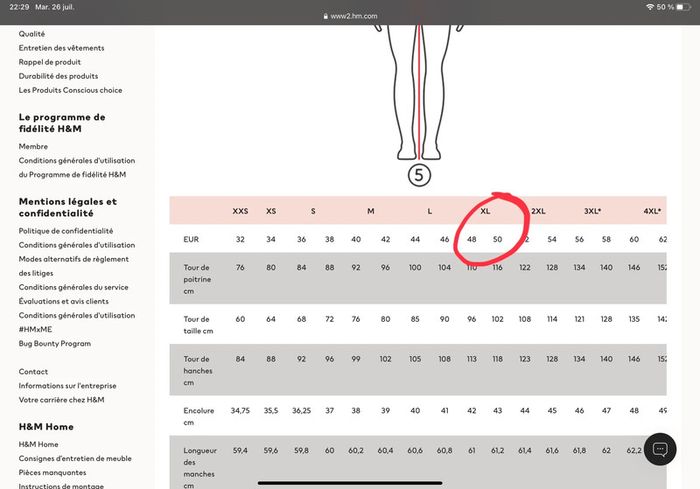Select the Membre link
Viewport: 700px width, 489px height.
[33, 146]
